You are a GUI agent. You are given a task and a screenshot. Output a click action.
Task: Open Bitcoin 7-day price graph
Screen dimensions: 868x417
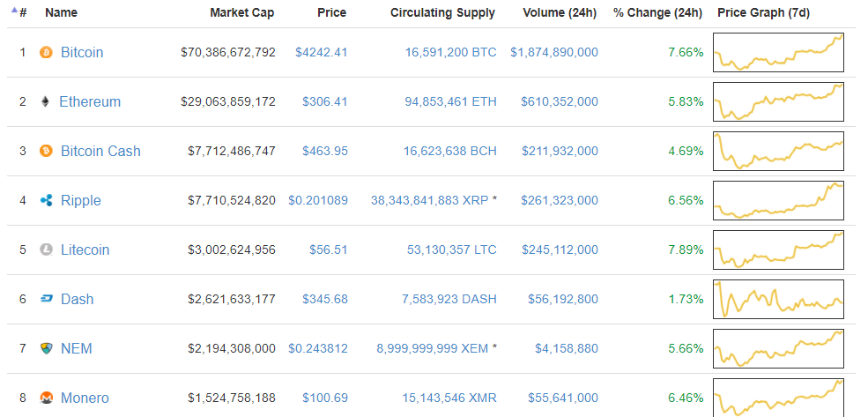(778, 52)
